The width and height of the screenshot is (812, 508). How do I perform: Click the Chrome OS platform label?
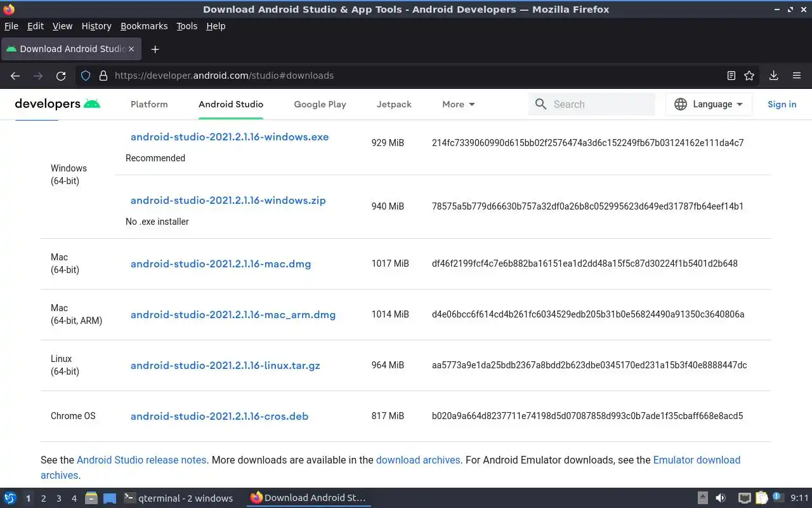click(73, 416)
